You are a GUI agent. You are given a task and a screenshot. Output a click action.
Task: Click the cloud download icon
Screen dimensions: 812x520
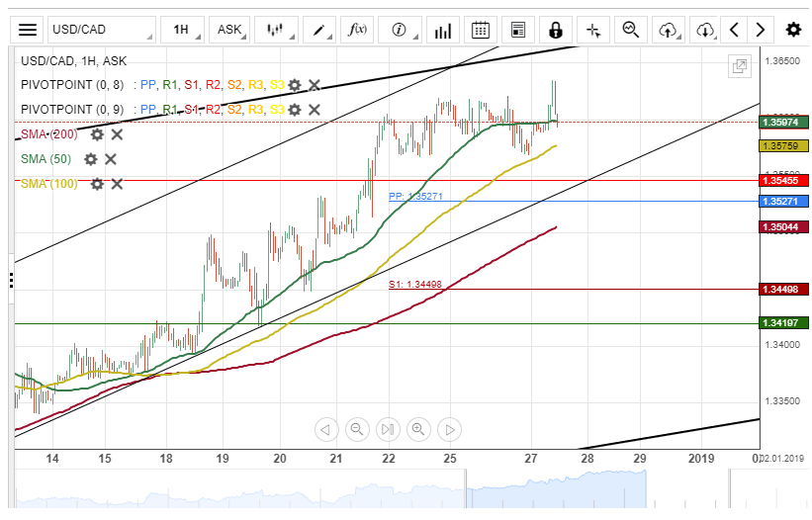[x=704, y=30]
